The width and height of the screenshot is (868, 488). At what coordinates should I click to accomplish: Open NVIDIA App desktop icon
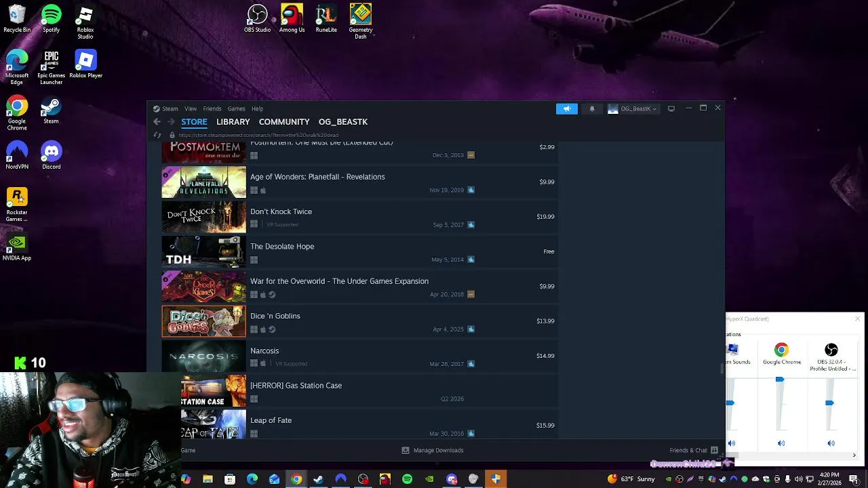pos(17,247)
